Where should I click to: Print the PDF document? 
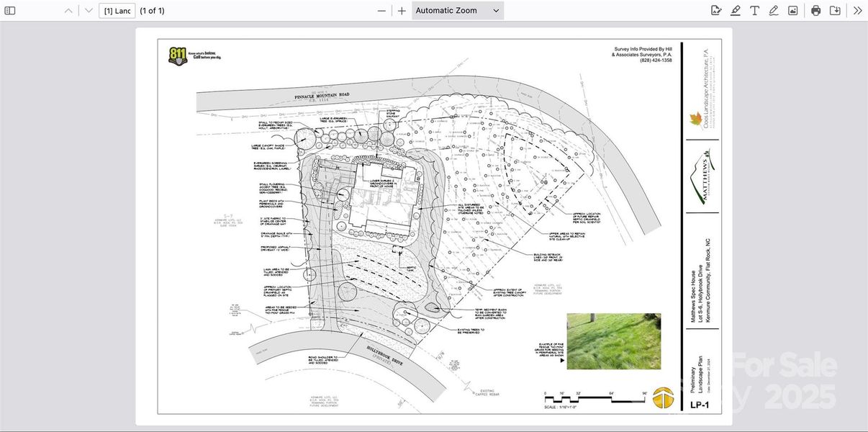tap(815, 11)
